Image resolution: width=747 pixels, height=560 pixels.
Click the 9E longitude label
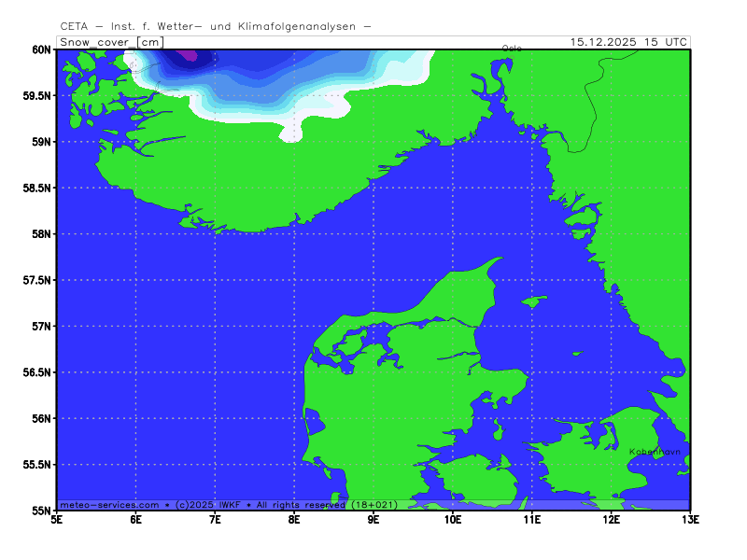[373, 520]
